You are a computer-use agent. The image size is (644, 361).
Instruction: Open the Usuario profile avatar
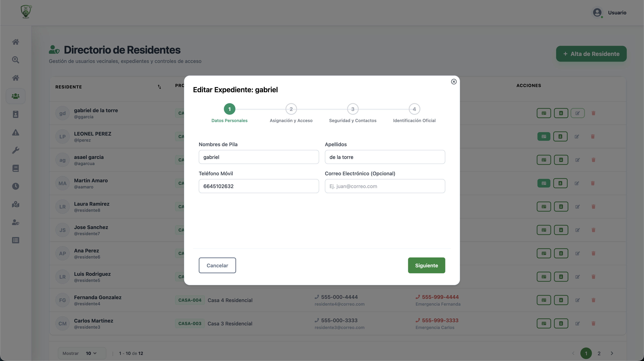point(597,13)
